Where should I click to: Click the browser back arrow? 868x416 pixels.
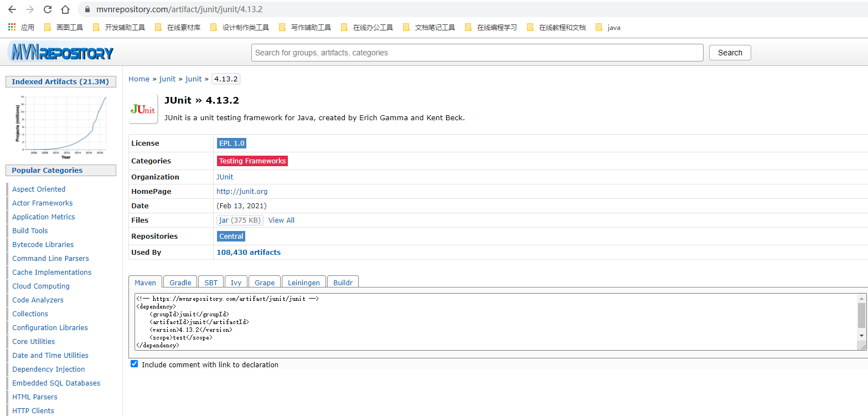pyautogui.click(x=12, y=9)
